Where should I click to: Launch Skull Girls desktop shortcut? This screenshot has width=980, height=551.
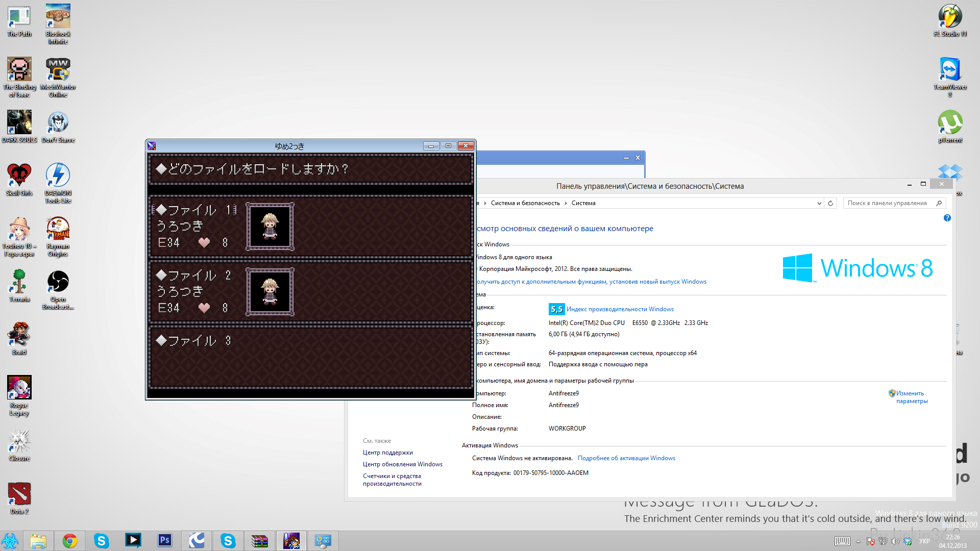pyautogui.click(x=19, y=180)
